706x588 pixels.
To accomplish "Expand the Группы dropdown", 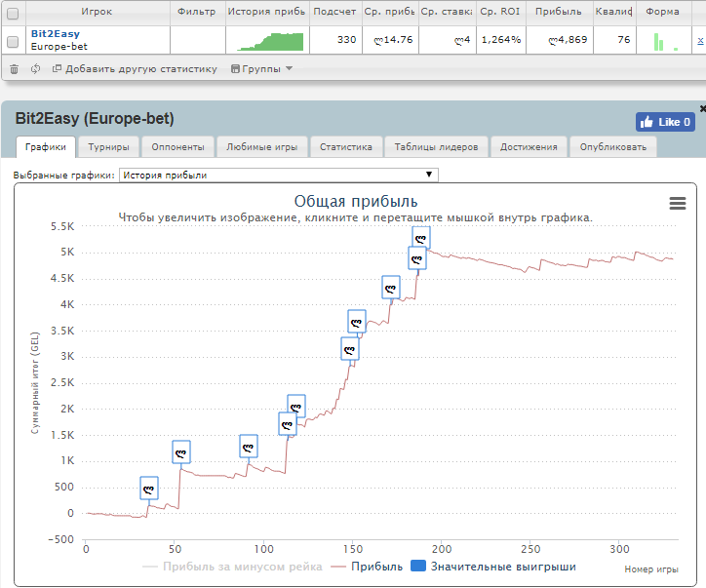I will (261, 69).
